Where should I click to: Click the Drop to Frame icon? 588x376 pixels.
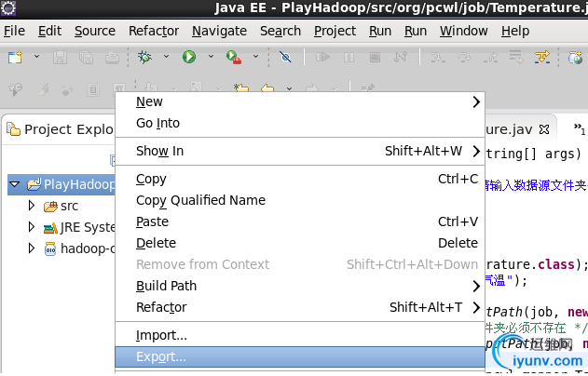coord(516,58)
